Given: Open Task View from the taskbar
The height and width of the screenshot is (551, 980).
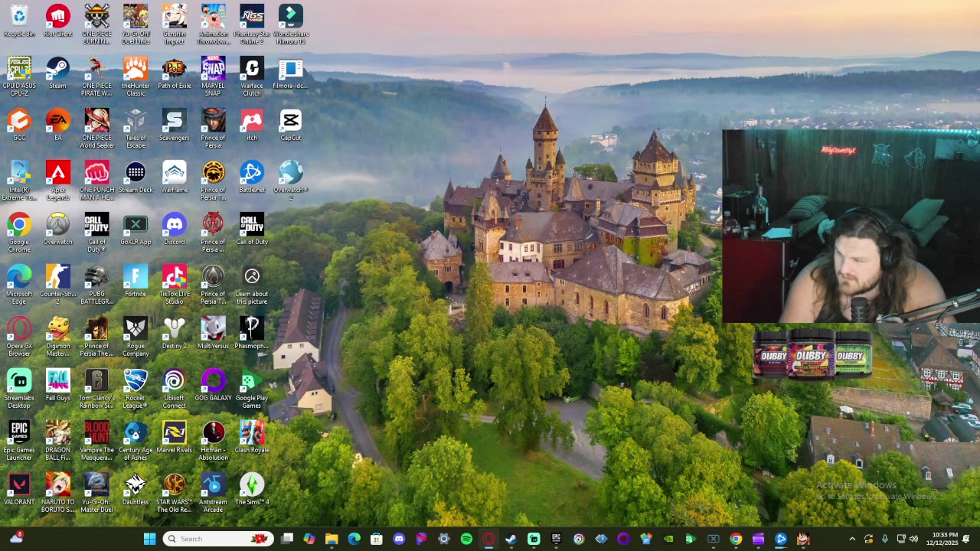Looking at the screenshot, I should [287, 539].
